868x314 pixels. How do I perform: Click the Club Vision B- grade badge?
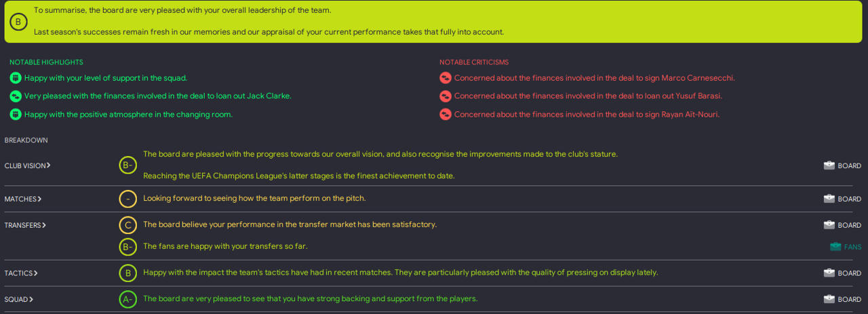(127, 165)
